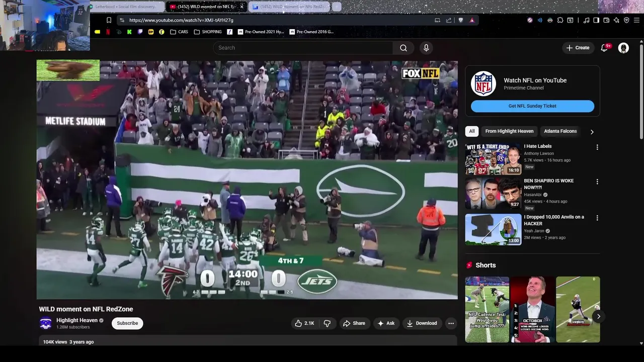Screen dimensions: 644x362
Task: Open the media control music note icon
Action: [x=586, y=20]
